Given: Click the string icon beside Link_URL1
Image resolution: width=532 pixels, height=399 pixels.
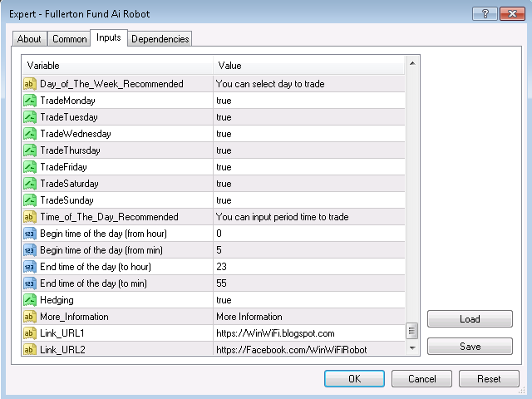Looking at the screenshot, I should pos(30,333).
